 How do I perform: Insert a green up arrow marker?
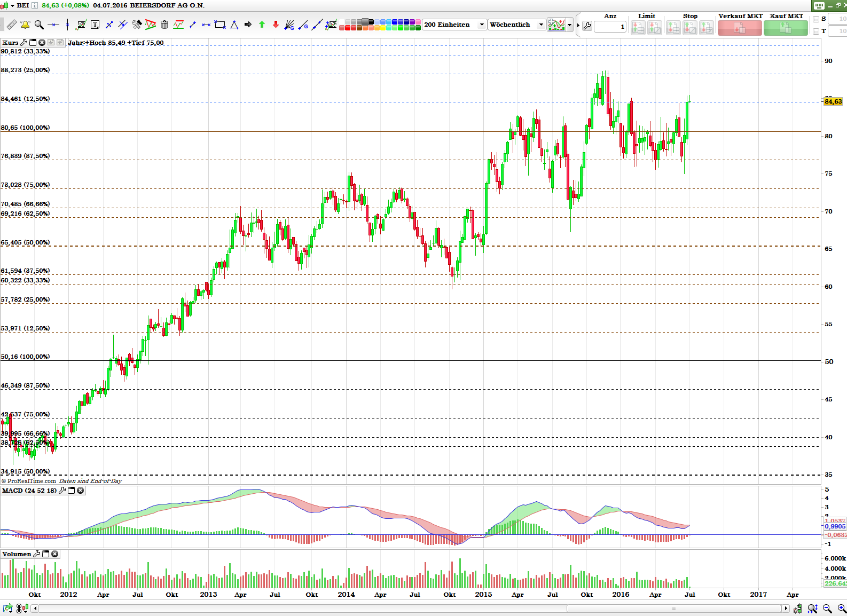[262, 25]
